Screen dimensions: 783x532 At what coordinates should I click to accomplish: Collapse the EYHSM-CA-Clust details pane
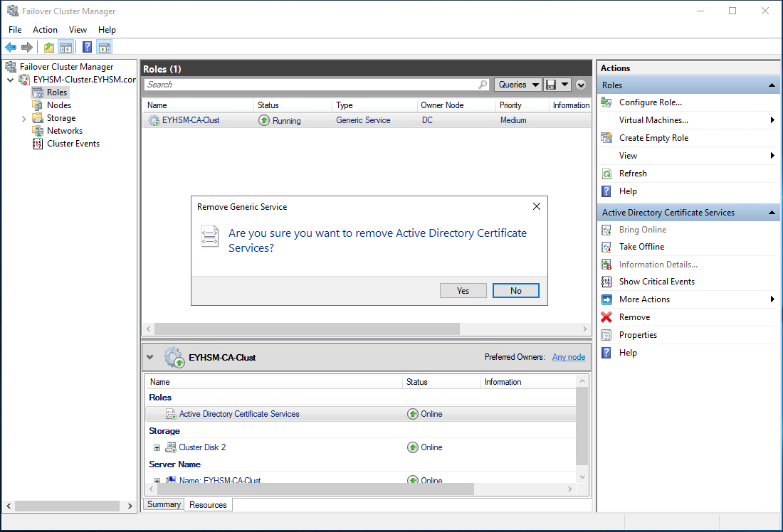pyautogui.click(x=149, y=357)
